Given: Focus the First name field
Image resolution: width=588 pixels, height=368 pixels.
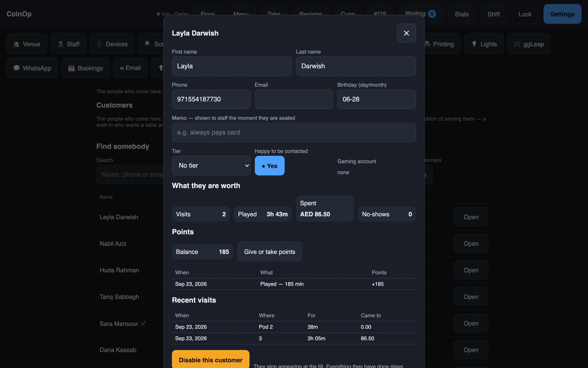Looking at the screenshot, I should (x=232, y=66).
